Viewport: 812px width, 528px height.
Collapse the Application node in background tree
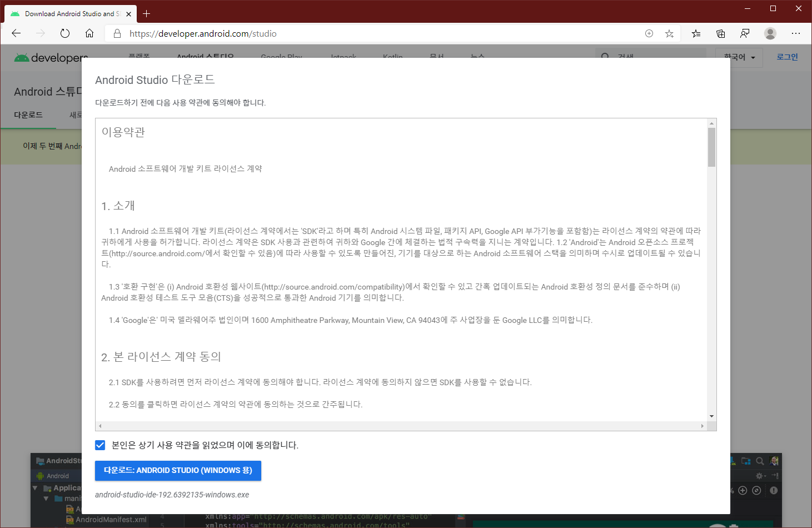click(35, 488)
